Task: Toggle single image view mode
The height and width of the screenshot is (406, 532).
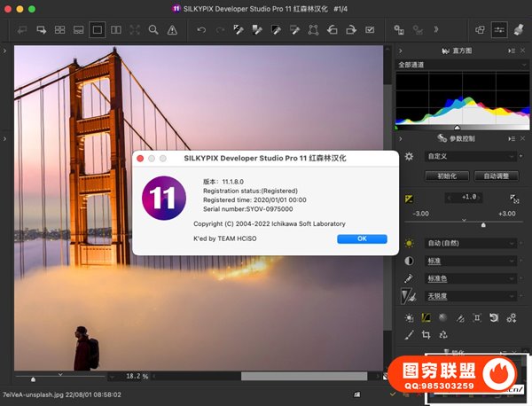Action: [98, 29]
